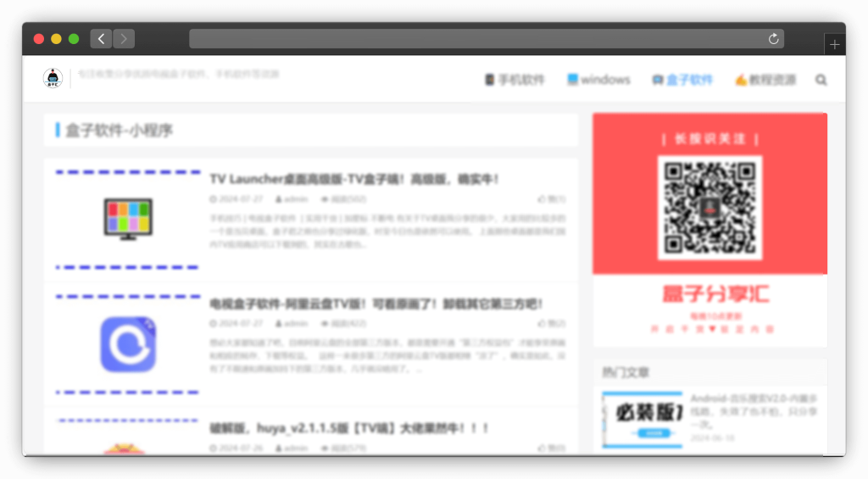Click admin author of 阿里云盘TV版 post
Image resolution: width=868 pixels, height=479 pixels.
coord(292,323)
